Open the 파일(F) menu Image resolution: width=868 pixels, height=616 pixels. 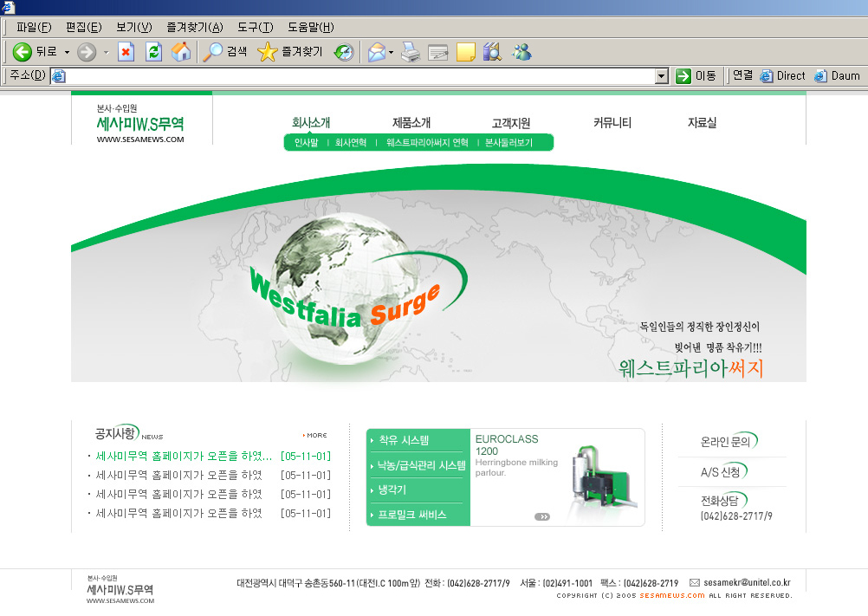pyautogui.click(x=34, y=27)
